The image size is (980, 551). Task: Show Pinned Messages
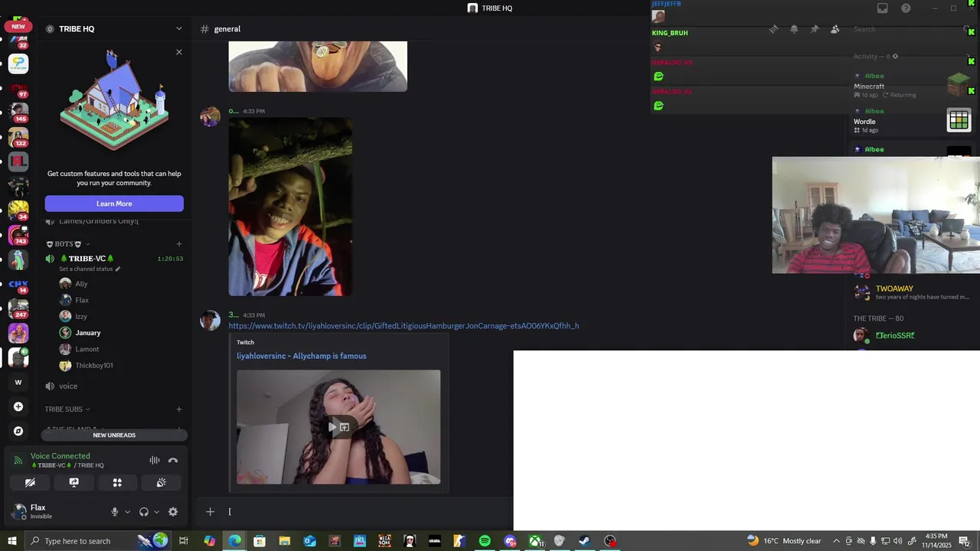click(x=815, y=29)
